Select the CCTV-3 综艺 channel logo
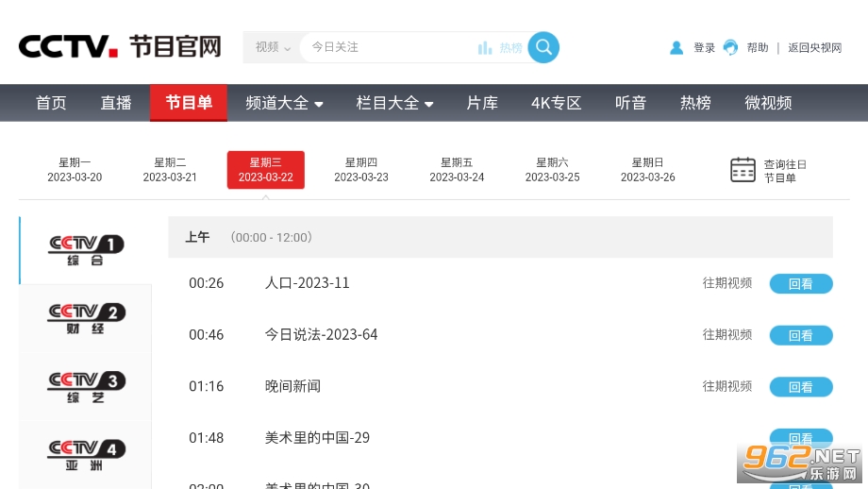The height and width of the screenshot is (489, 868). [x=86, y=386]
